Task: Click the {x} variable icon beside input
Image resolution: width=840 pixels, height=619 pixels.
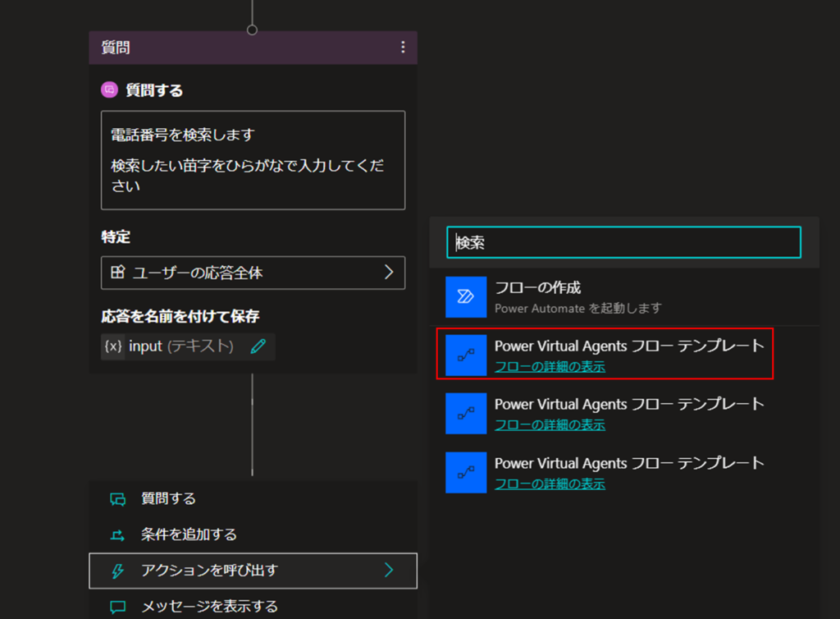Action: [x=113, y=346]
